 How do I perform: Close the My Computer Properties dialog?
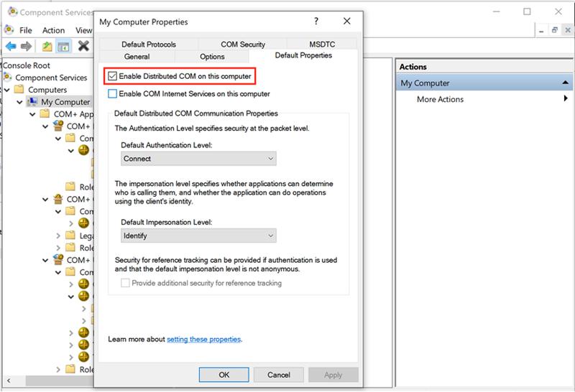pyautogui.click(x=347, y=22)
